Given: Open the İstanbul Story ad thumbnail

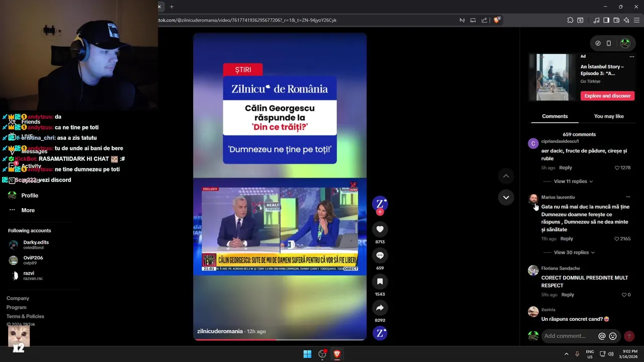Looking at the screenshot, I should (552, 77).
